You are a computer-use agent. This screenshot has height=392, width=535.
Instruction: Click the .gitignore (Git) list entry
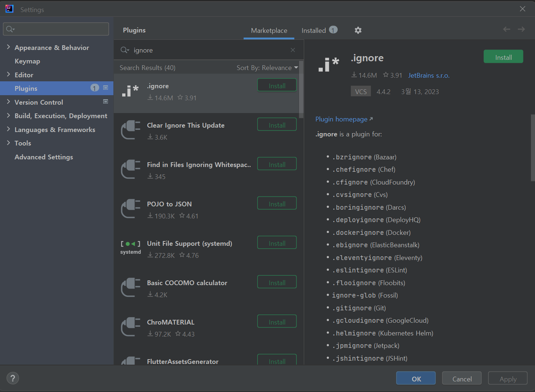[359, 308]
